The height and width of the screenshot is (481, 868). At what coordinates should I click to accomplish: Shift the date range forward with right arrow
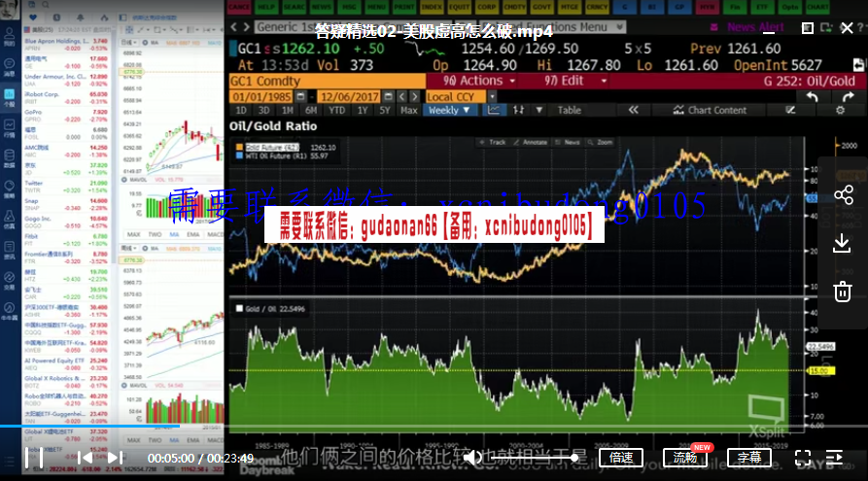click(x=415, y=97)
